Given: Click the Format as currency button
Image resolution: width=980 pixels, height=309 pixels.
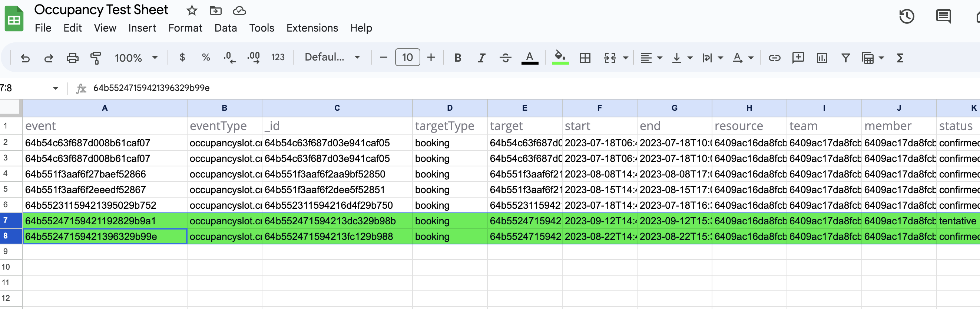Looking at the screenshot, I should coord(182,58).
